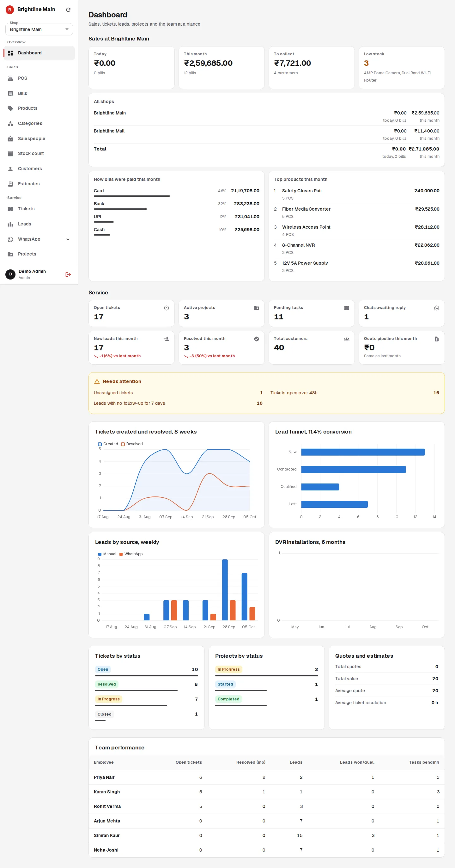This screenshot has width=455, height=868.
Task: Open the To collect card
Action: [x=312, y=68]
